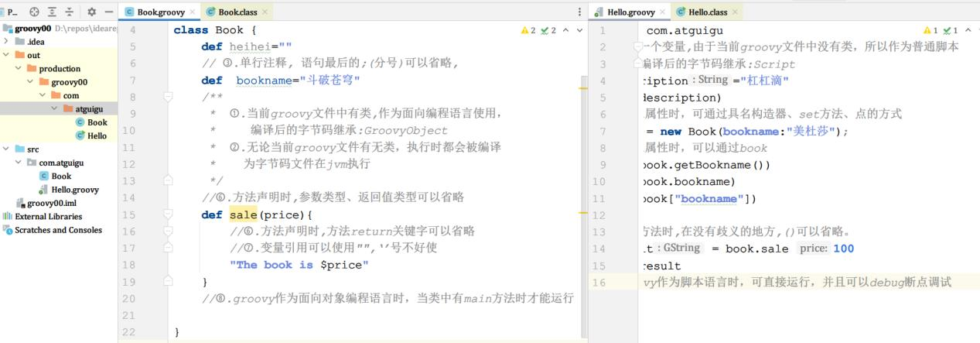
Task: Hide the Project tool window
Action: pyautogui.click(x=108, y=12)
